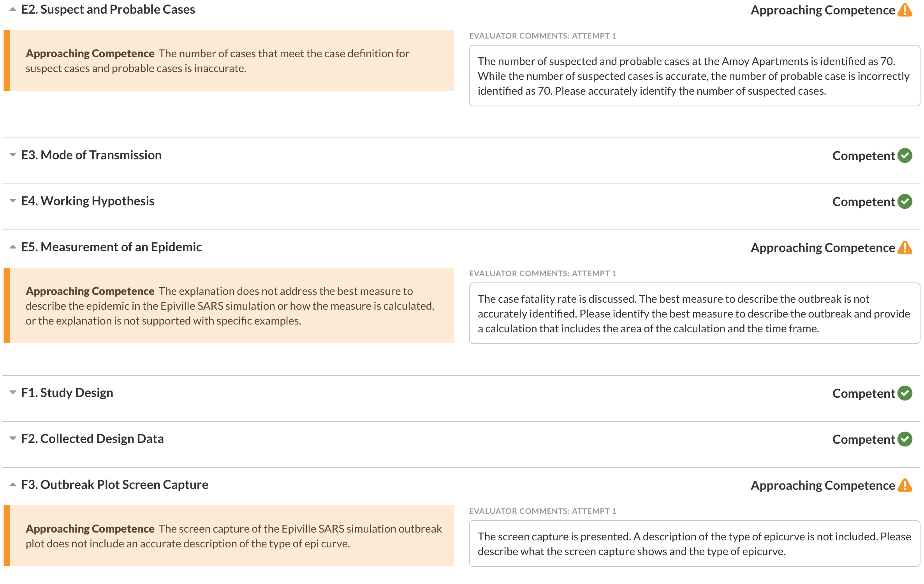Expand the E4 Working Hypothesis arrow
The height and width of the screenshot is (584, 924).
coord(13,201)
